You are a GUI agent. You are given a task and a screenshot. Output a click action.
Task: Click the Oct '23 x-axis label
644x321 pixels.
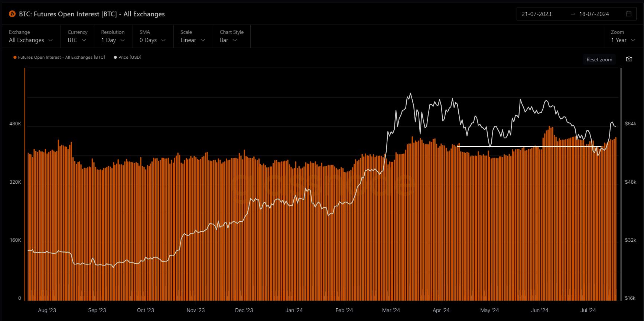tap(145, 310)
